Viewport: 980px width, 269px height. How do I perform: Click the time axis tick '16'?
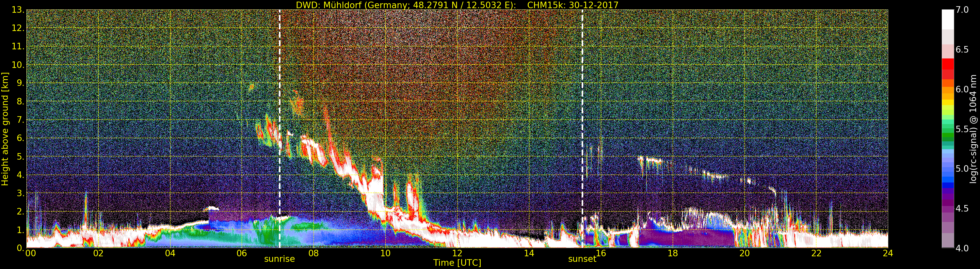coord(601,253)
